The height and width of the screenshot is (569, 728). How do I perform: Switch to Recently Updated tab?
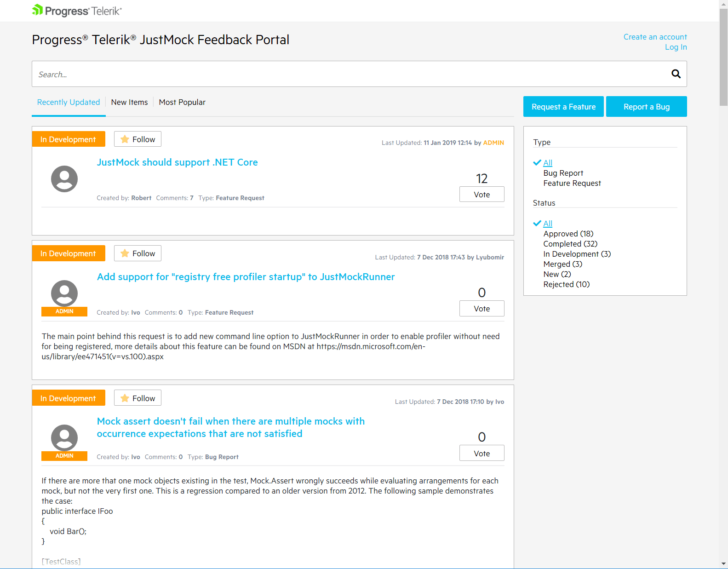pyautogui.click(x=69, y=102)
